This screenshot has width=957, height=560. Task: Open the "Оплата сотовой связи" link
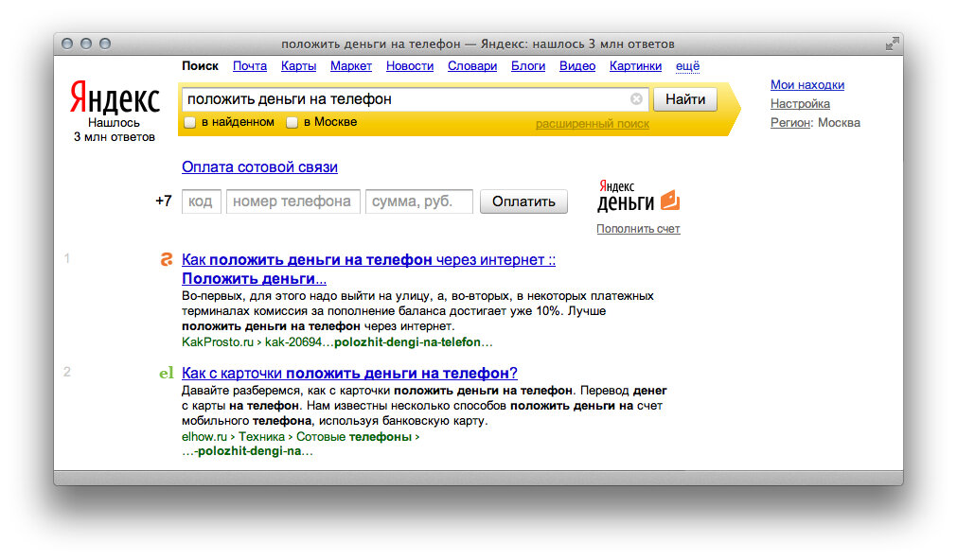click(x=259, y=167)
